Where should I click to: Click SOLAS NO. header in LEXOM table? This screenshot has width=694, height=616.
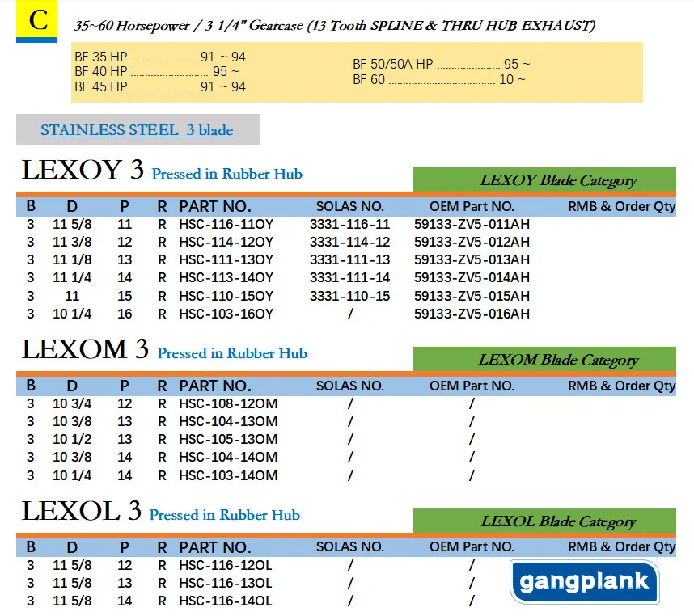[349, 386]
